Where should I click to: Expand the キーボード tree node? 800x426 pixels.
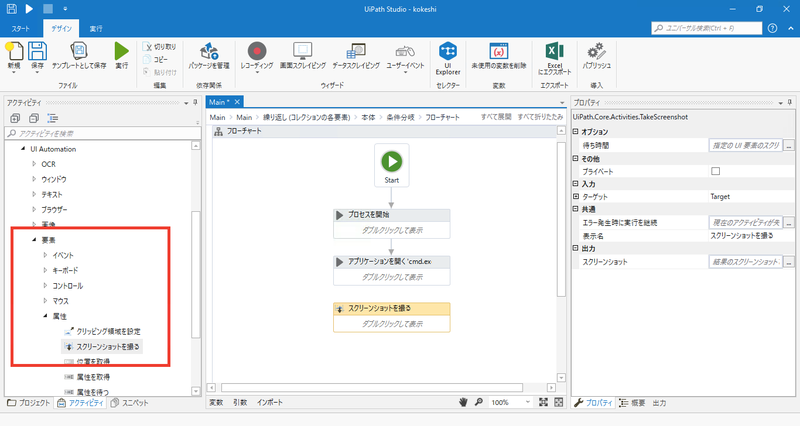pyautogui.click(x=45, y=270)
